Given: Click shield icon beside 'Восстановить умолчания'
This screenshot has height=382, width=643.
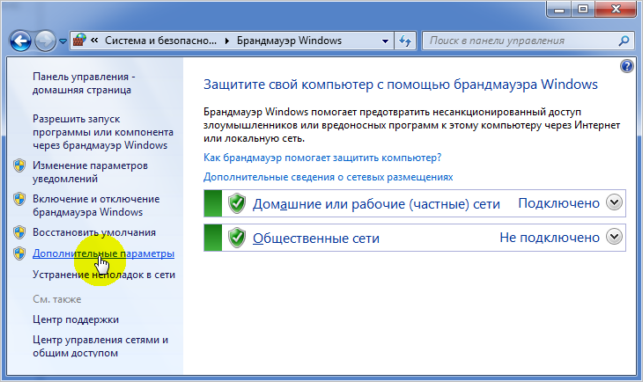Looking at the screenshot, I should point(19,232).
